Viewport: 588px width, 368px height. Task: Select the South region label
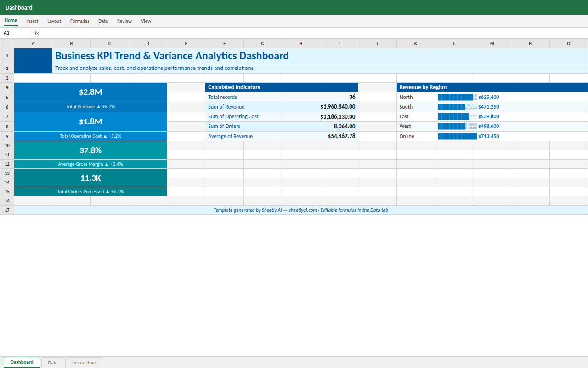(416, 107)
